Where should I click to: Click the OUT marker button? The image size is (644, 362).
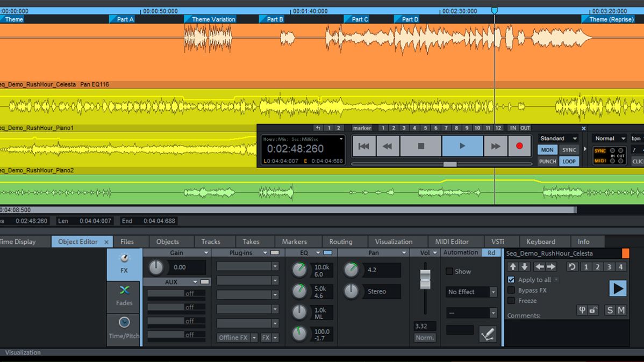point(525,128)
